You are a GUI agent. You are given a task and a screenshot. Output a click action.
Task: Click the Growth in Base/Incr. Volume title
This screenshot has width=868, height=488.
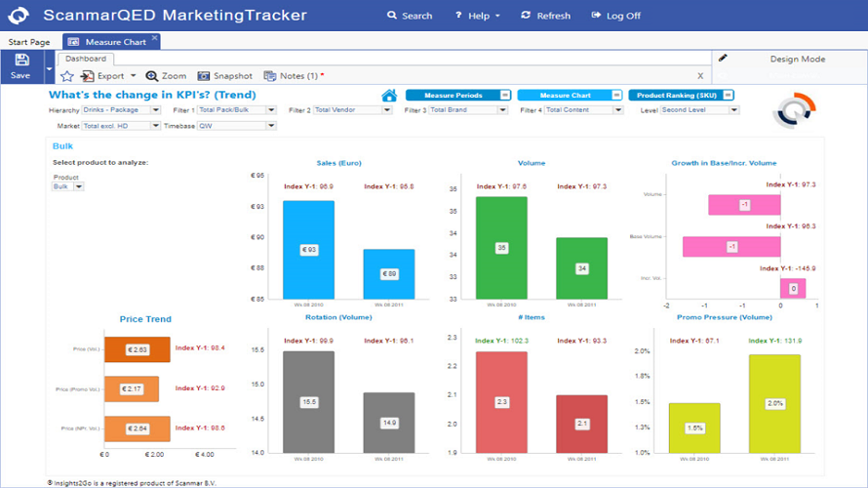(724, 163)
